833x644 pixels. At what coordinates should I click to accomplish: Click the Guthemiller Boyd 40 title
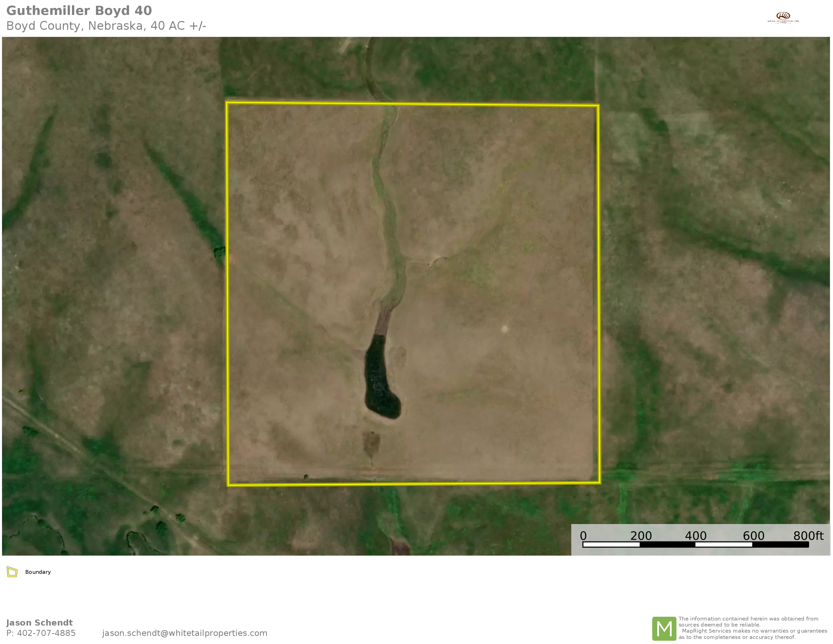[79, 11]
